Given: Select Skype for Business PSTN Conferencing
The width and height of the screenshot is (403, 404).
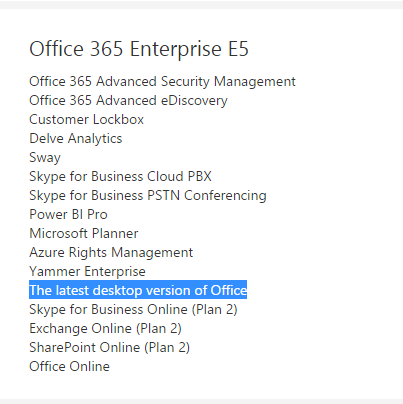Looking at the screenshot, I should 148,196.
